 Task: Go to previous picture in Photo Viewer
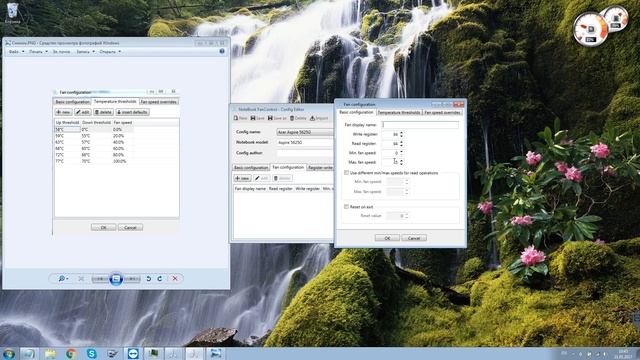(x=100, y=279)
